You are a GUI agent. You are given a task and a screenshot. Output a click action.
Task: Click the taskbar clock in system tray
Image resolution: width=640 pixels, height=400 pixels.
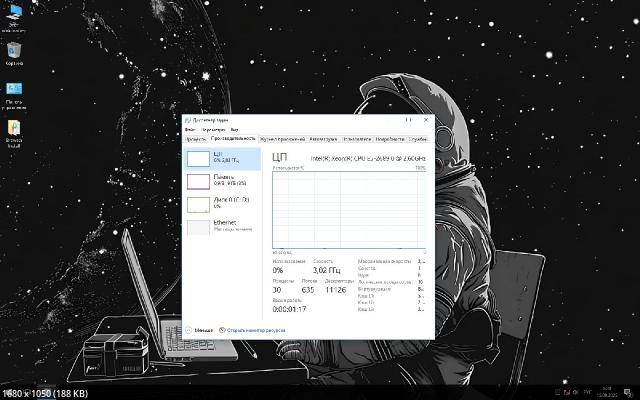[x=609, y=390]
